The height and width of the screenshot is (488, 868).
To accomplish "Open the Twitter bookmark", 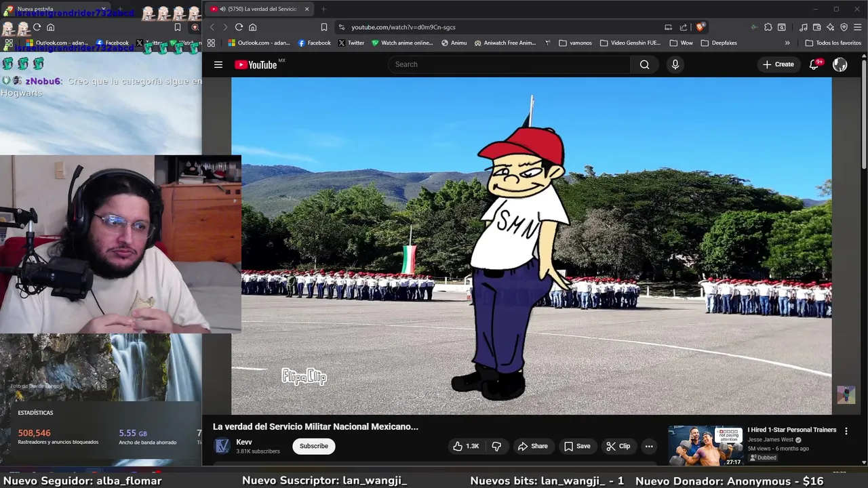I will coord(351,43).
